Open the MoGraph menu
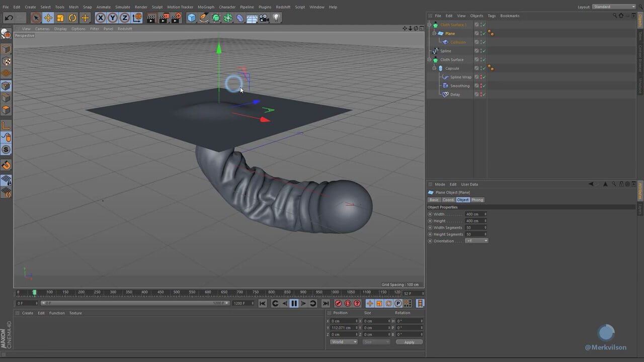The width and height of the screenshot is (644, 362). [x=206, y=7]
